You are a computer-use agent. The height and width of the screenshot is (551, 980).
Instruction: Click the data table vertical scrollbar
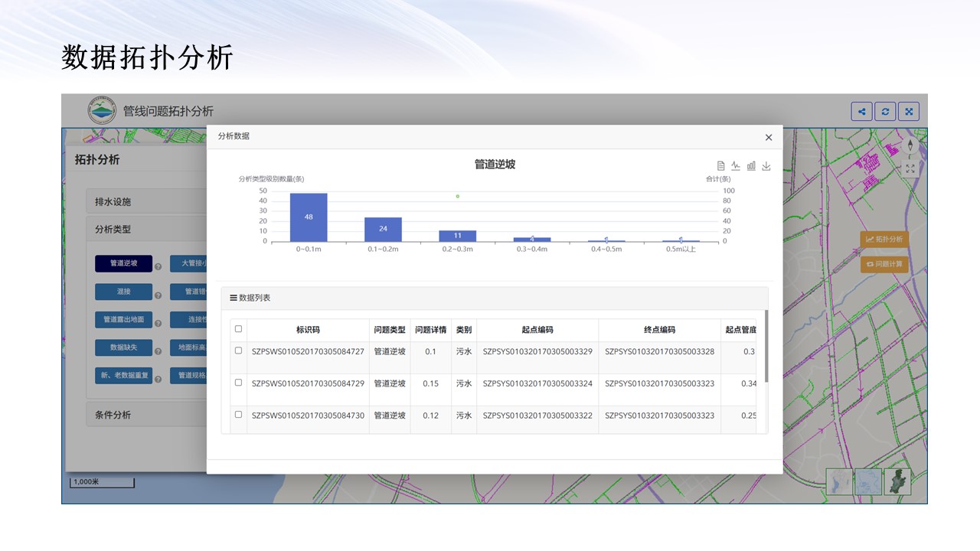766,344
